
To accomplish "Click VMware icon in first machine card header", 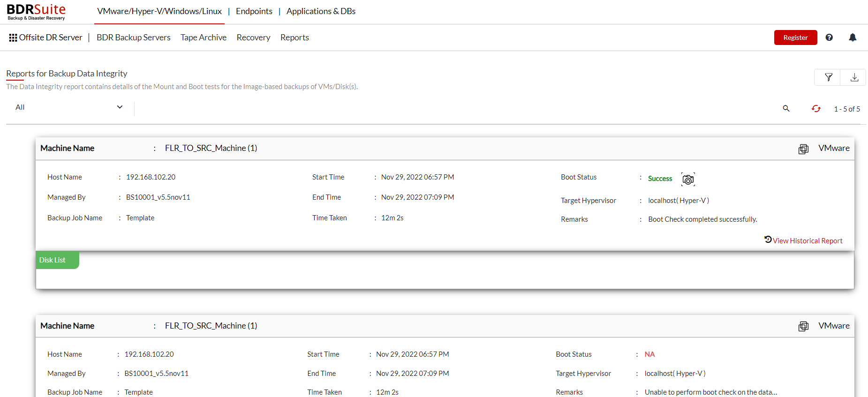I will [x=803, y=149].
